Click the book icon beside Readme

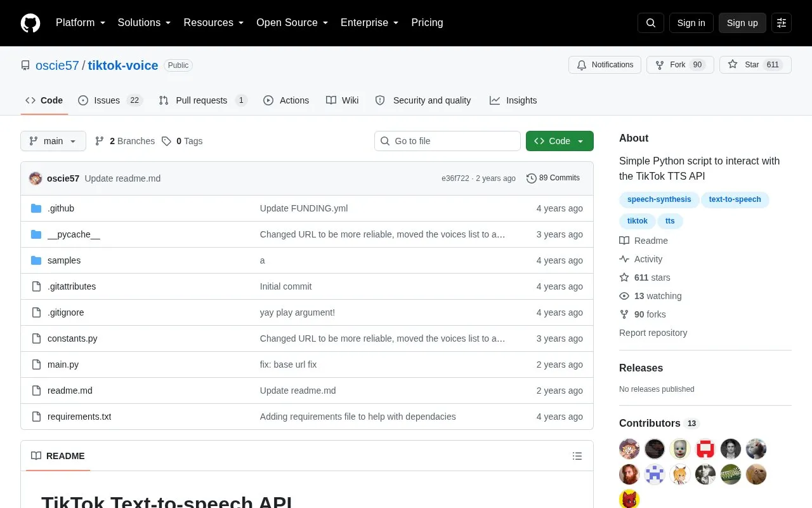tap(624, 241)
